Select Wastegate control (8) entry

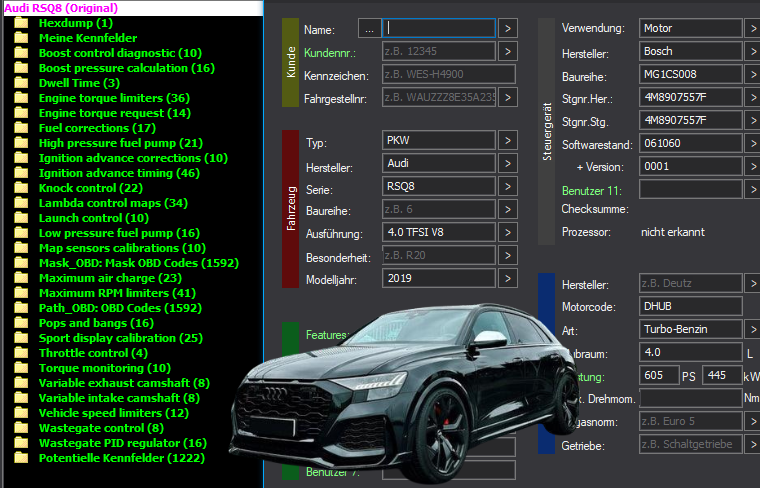pos(101,428)
